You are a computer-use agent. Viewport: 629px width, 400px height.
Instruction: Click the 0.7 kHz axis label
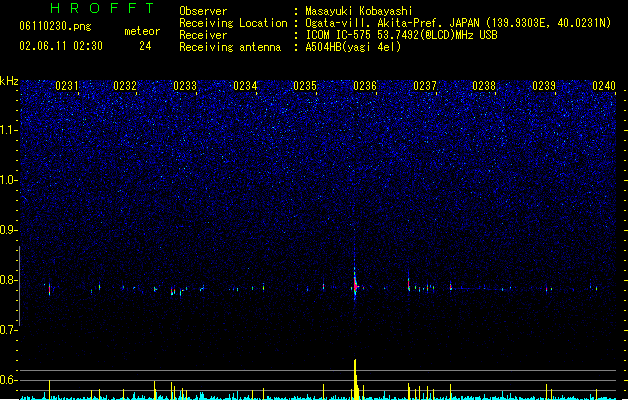(x=8, y=330)
